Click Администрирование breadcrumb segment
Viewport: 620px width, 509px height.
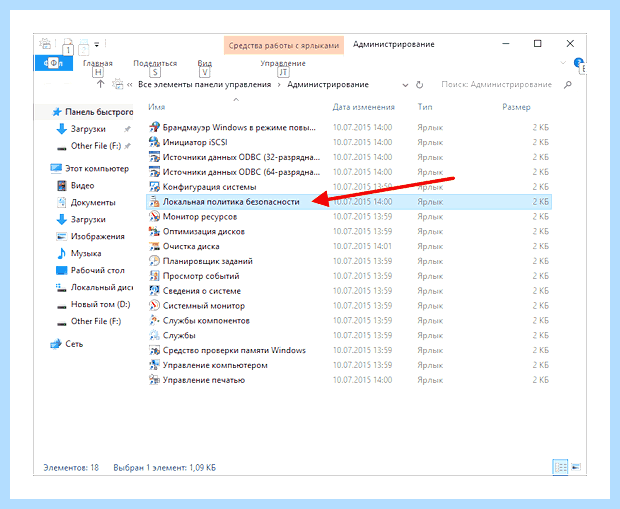328,85
